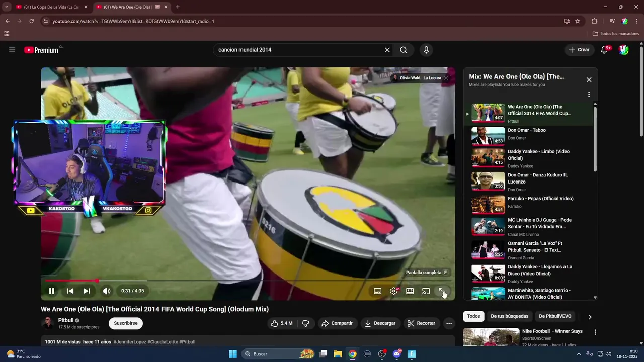644x362 pixels.
Task: Open a new browser tab
Action: [x=178, y=7]
